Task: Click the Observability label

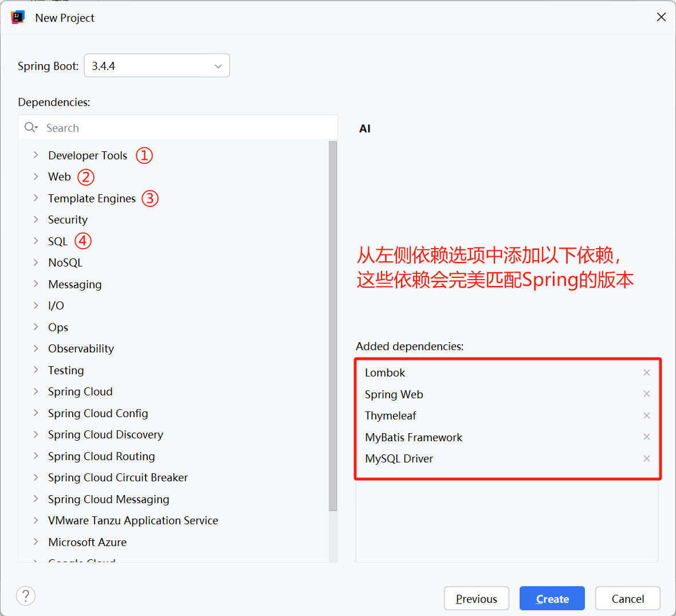Action: point(81,348)
